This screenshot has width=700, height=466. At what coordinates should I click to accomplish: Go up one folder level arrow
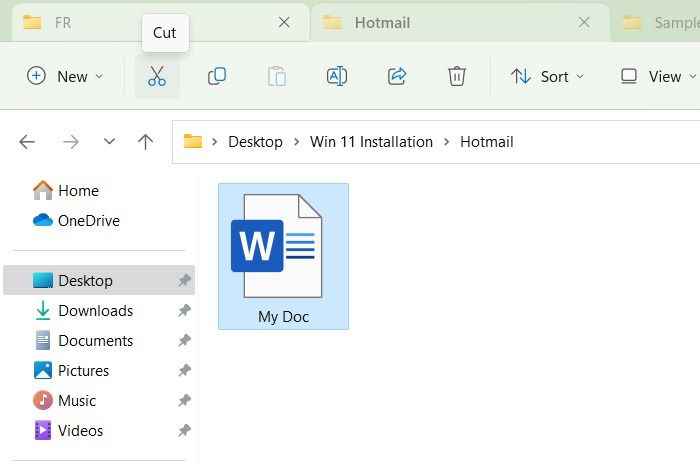pyautogui.click(x=145, y=142)
